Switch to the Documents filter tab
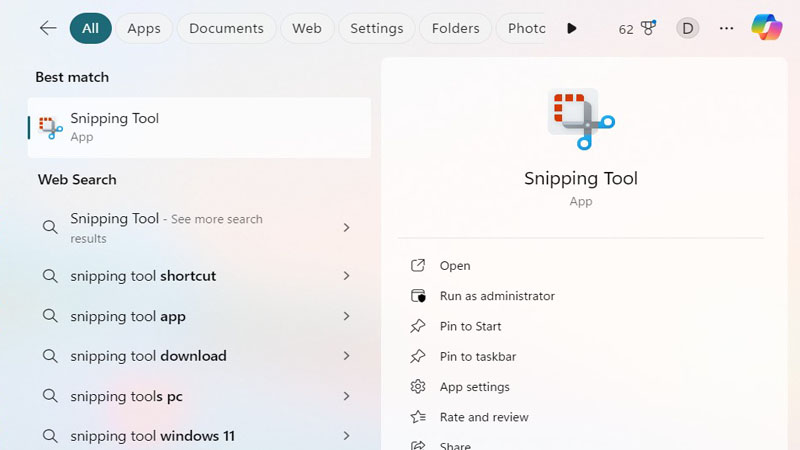Viewport: 800px width, 450px height. [227, 28]
